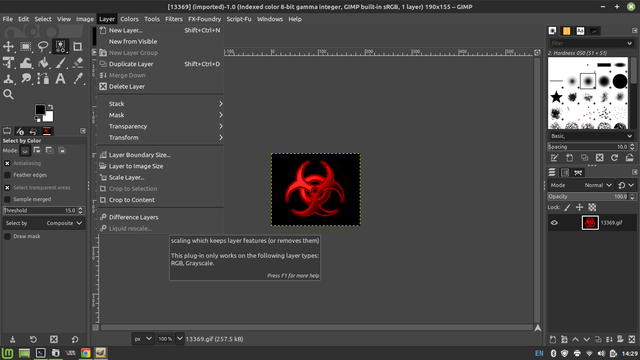Select the 13369.gif layer thumbnail
This screenshot has width=640, height=360.
[x=590, y=223]
